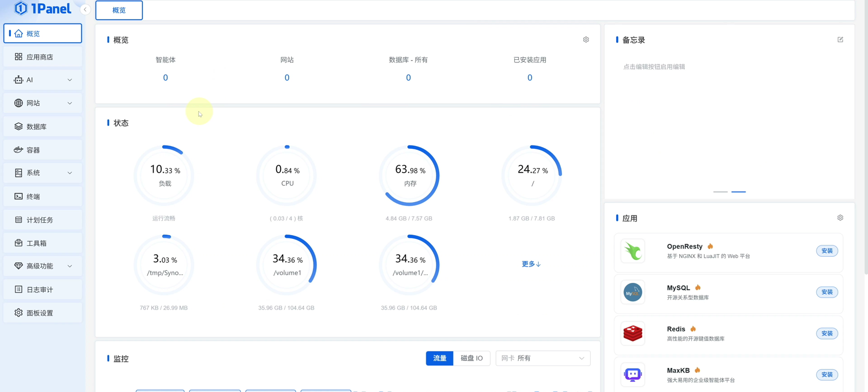The image size is (868, 392).
Task: Click the 已安装应用 count value 0
Action: (530, 78)
